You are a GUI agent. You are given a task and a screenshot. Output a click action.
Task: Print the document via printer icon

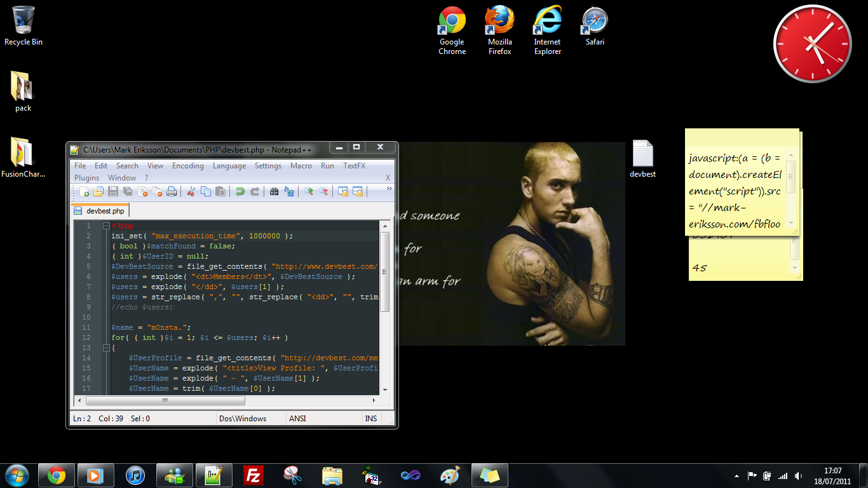tap(172, 191)
